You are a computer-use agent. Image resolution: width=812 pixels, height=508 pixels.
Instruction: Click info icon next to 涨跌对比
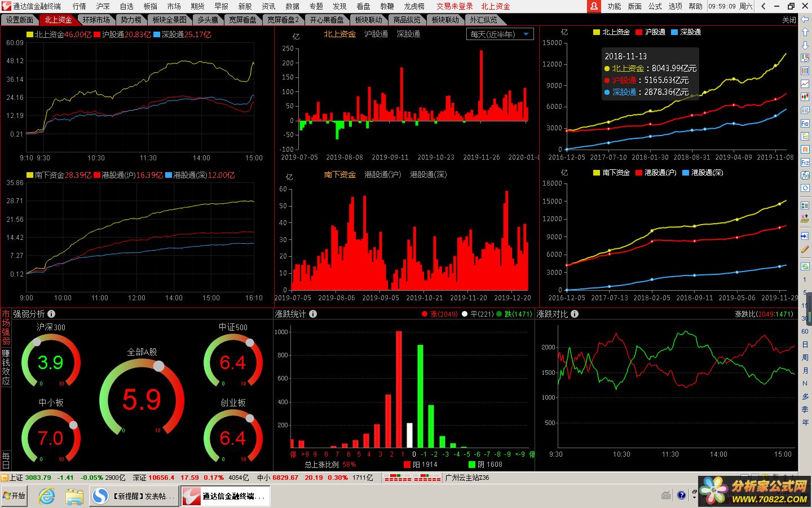pyautogui.click(x=575, y=314)
